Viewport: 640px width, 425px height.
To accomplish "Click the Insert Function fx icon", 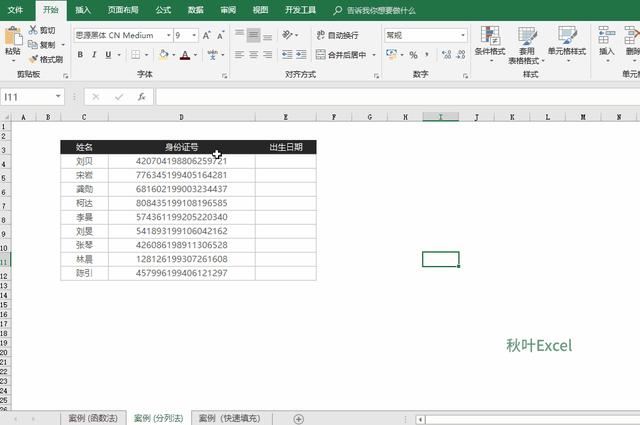I will coord(141,97).
